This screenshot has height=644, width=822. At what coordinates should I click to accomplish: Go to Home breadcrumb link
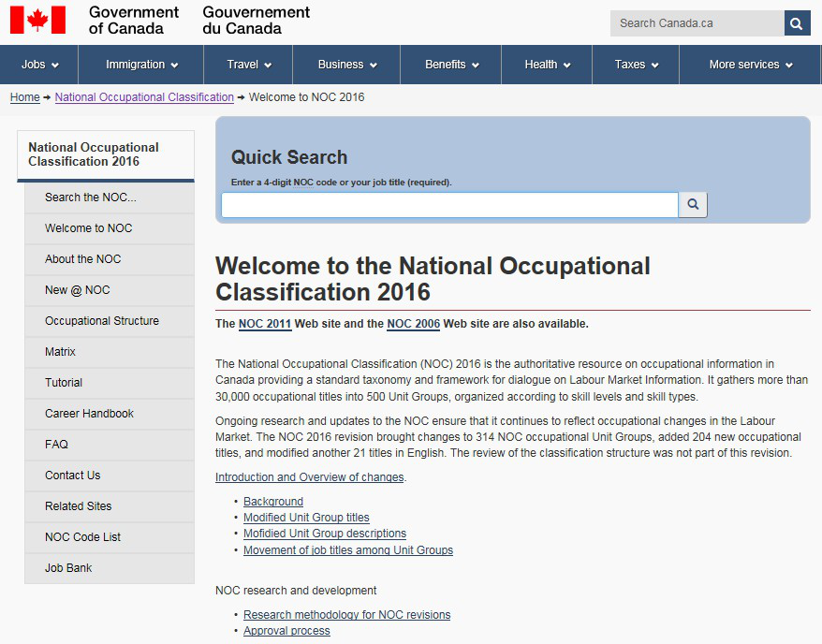click(x=24, y=97)
